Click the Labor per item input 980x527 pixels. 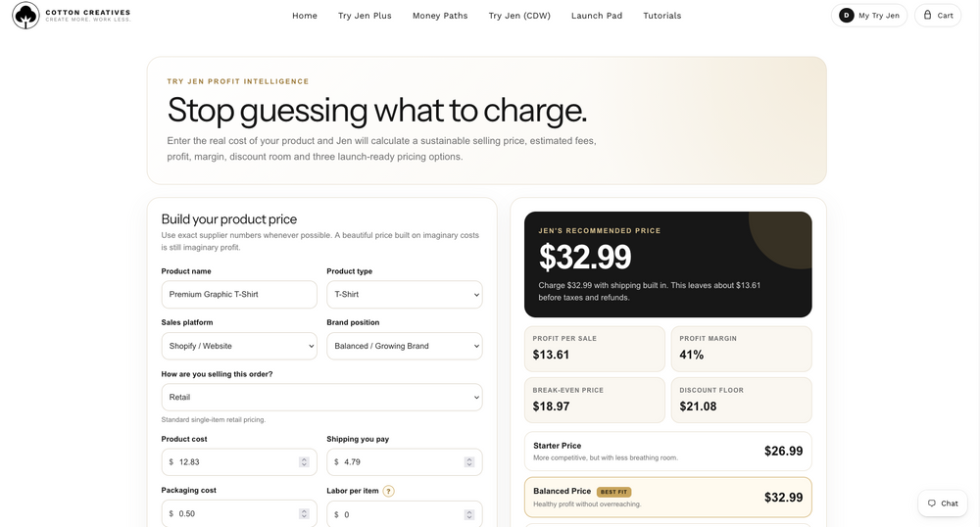tap(405, 514)
